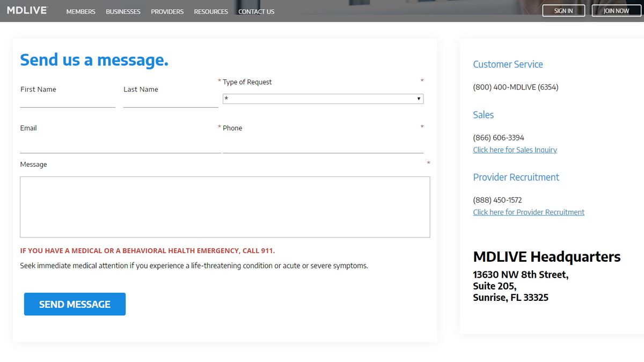The height and width of the screenshot is (362, 644).
Task: Open the Businesses menu
Action: coord(123,11)
